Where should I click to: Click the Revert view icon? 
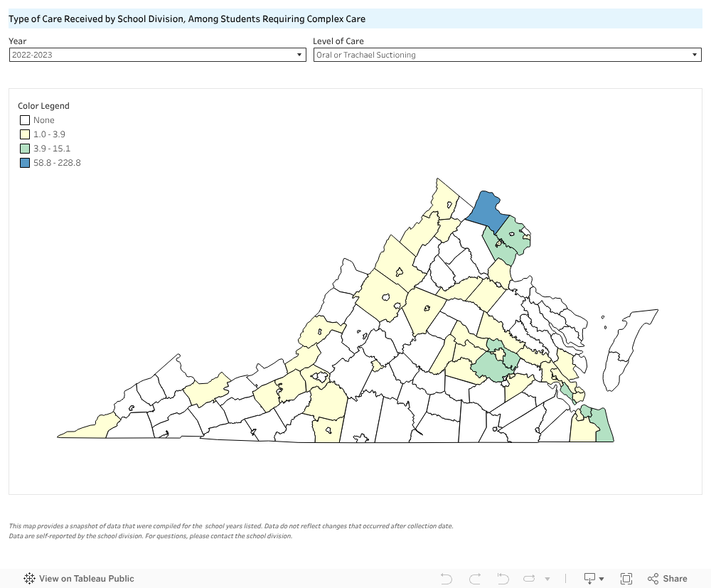(x=503, y=579)
